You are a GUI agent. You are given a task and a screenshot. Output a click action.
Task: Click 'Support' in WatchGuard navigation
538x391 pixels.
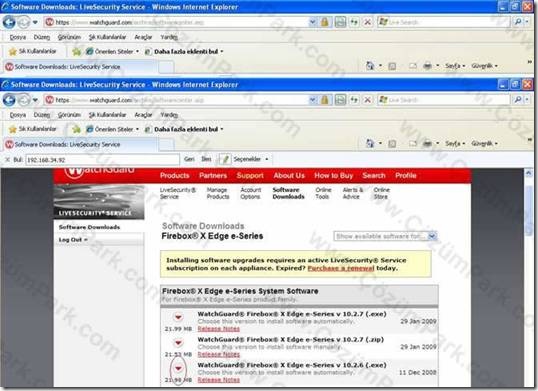250,176
